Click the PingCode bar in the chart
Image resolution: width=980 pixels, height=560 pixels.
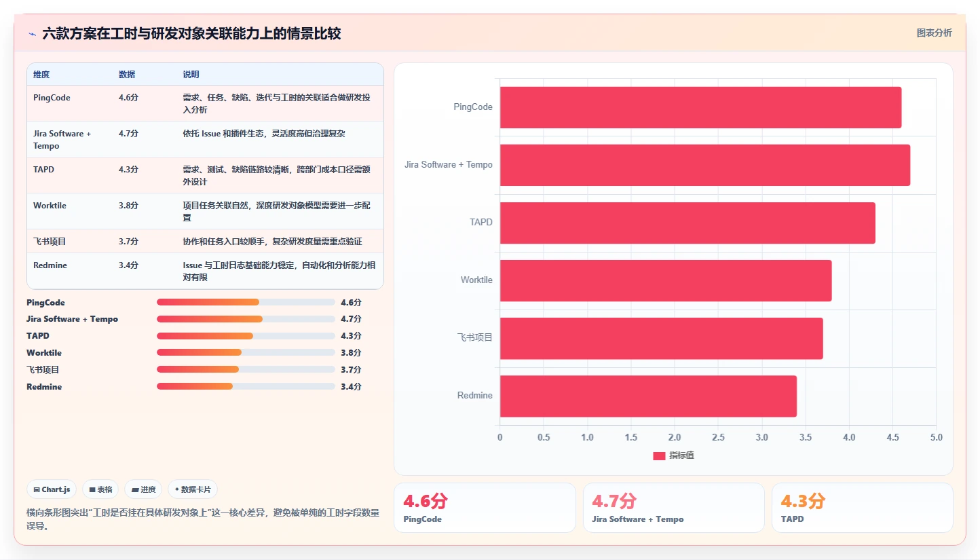pyautogui.click(x=700, y=107)
